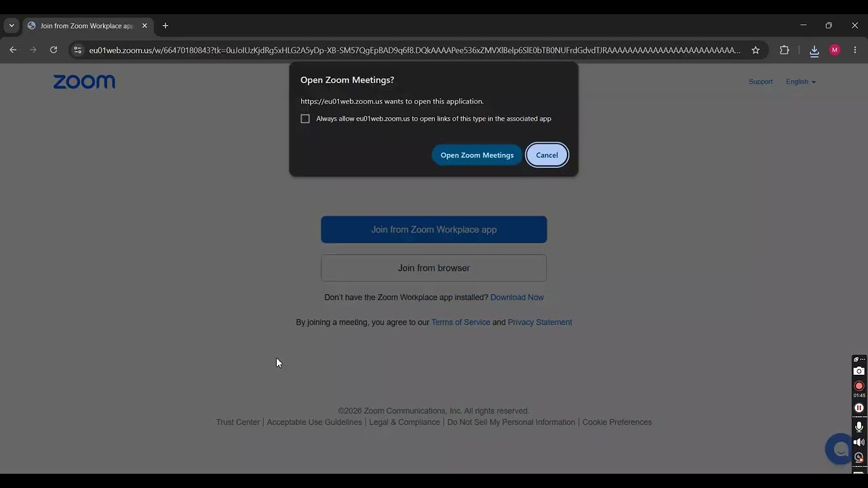Viewport: 868px width, 488px height.
Task: Stop the screen recording with red button
Action: click(x=859, y=386)
